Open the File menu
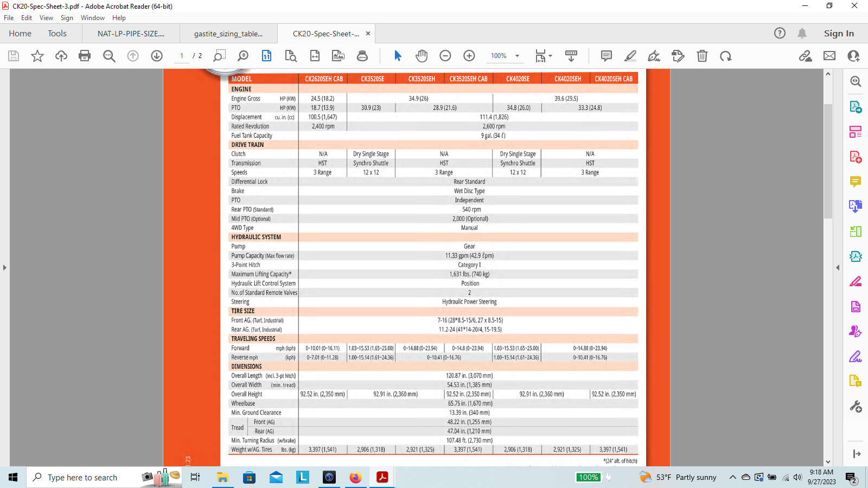This screenshot has height=488, width=868. [x=9, y=18]
